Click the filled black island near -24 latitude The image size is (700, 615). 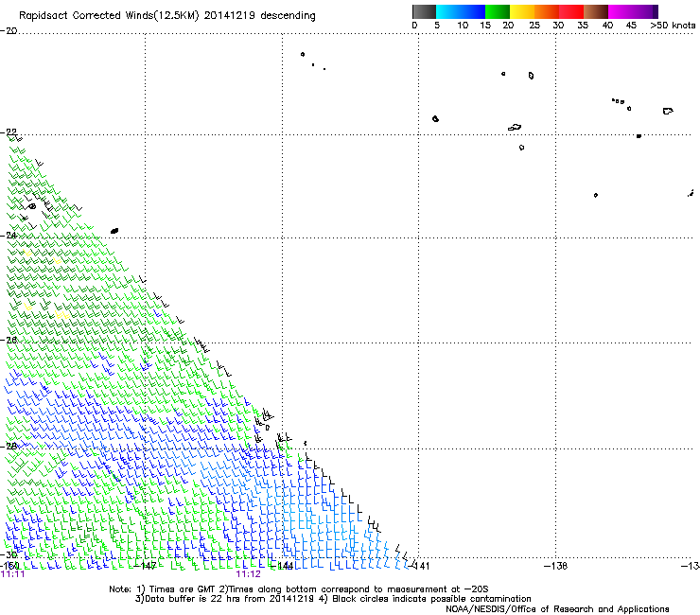pos(114,231)
